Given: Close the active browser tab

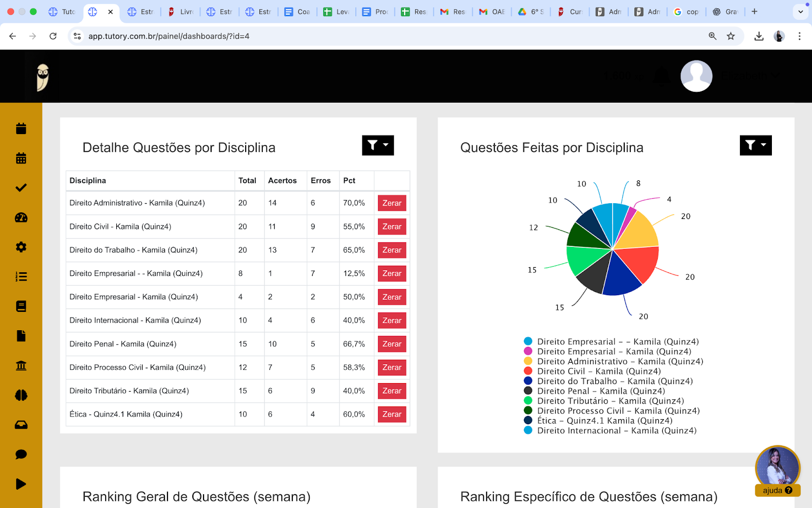Looking at the screenshot, I should tap(110, 12).
